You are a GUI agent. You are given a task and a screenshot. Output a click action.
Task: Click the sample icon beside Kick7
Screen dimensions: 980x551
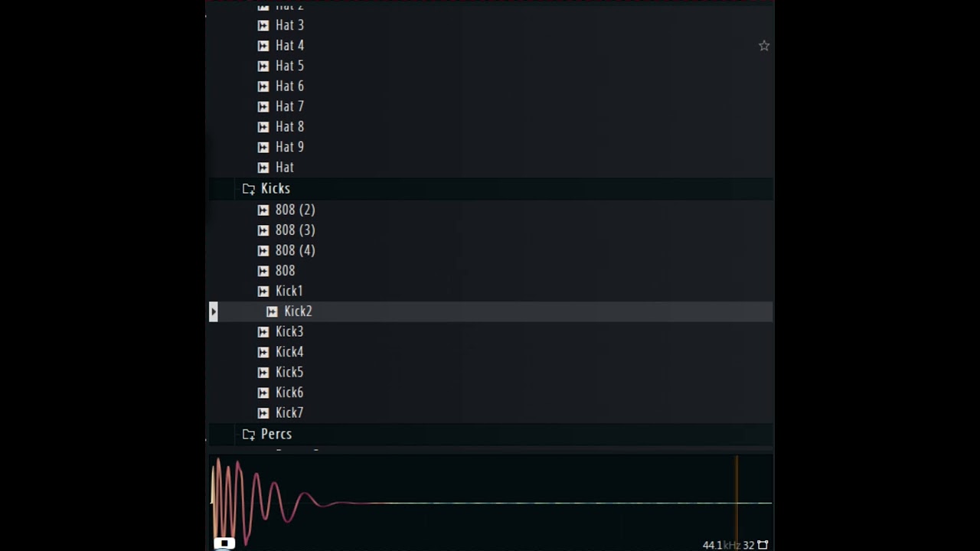[x=263, y=412]
